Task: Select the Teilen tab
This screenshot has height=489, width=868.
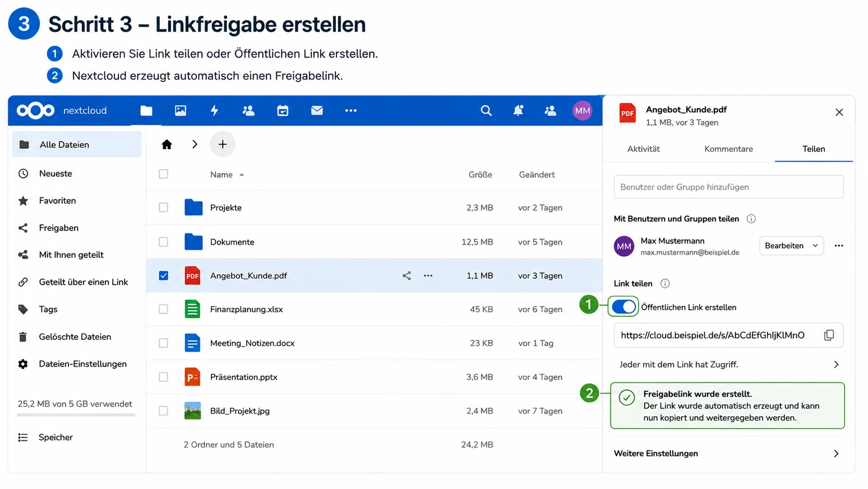Action: click(x=813, y=149)
